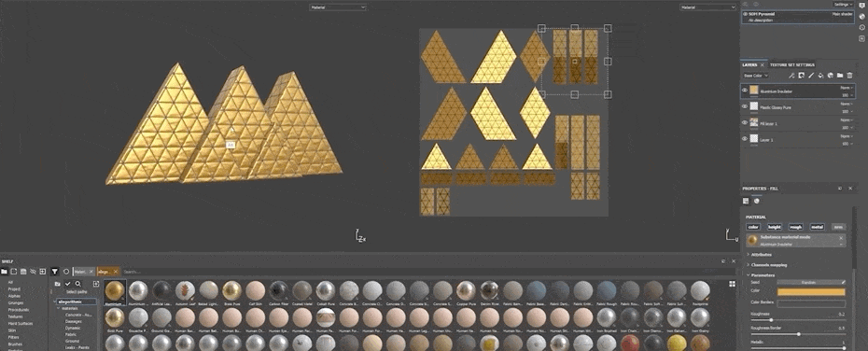Click the shelf folder icon
868x351 pixels.
point(4,272)
